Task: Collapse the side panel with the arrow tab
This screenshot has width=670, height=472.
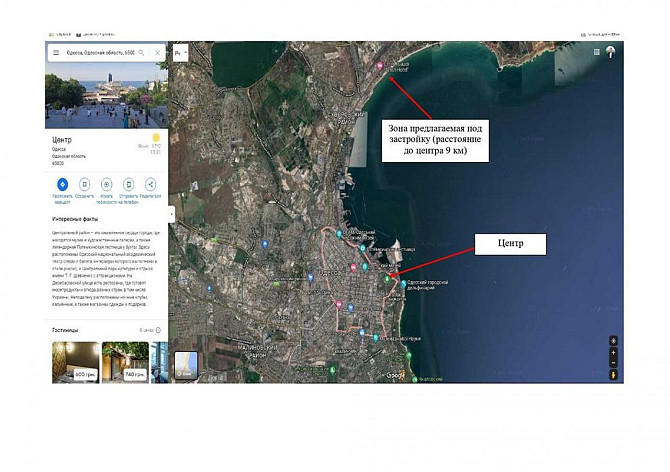Action: [172, 214]
